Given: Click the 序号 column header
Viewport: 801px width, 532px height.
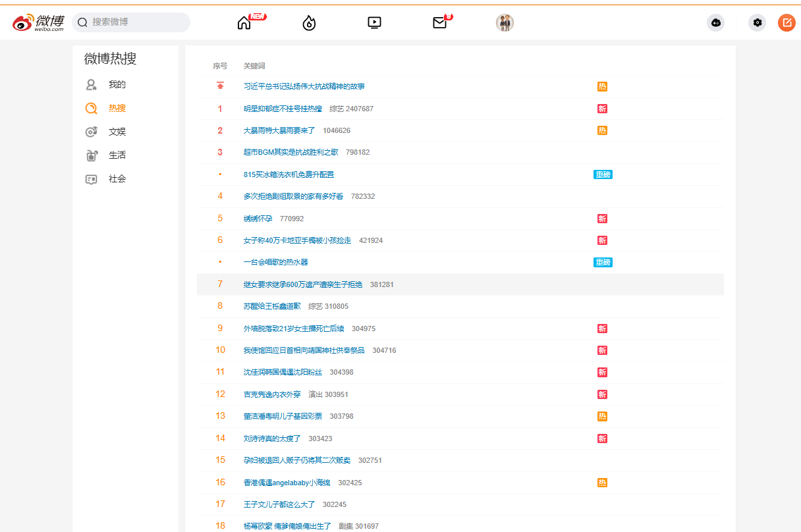Looking at the screenshot, I should (x=220, y=66).
